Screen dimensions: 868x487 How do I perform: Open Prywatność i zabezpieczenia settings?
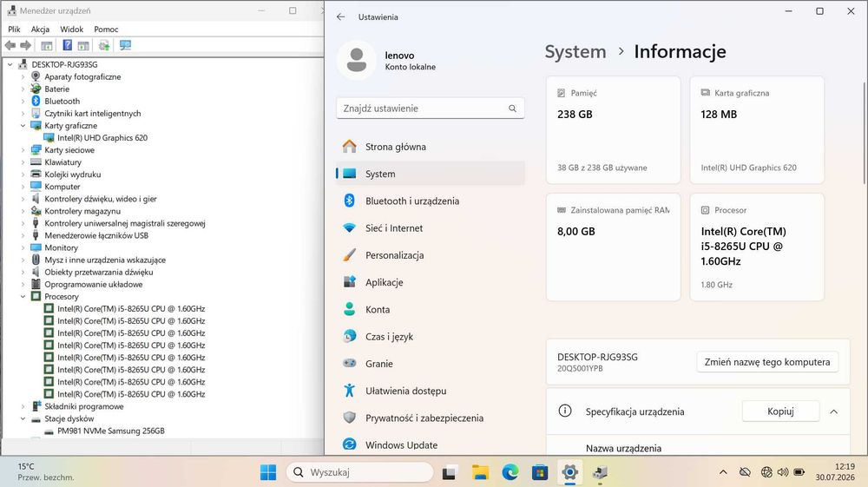click(431, 418)
